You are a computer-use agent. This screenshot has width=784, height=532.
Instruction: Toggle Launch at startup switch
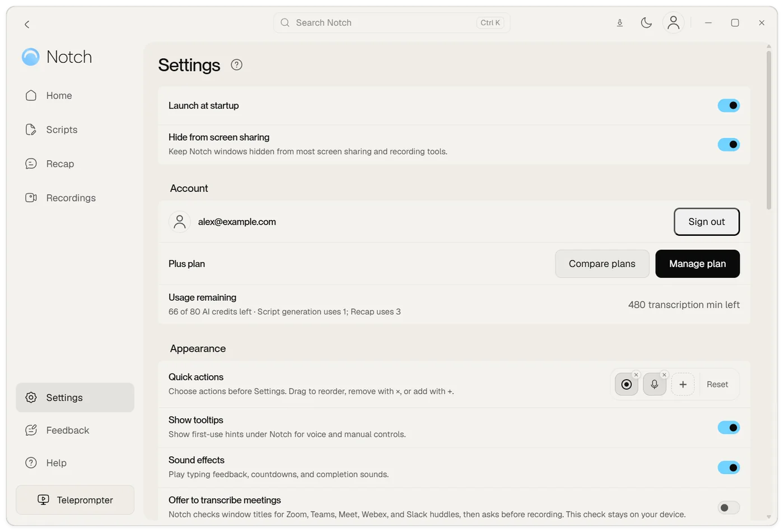[729, 105]
